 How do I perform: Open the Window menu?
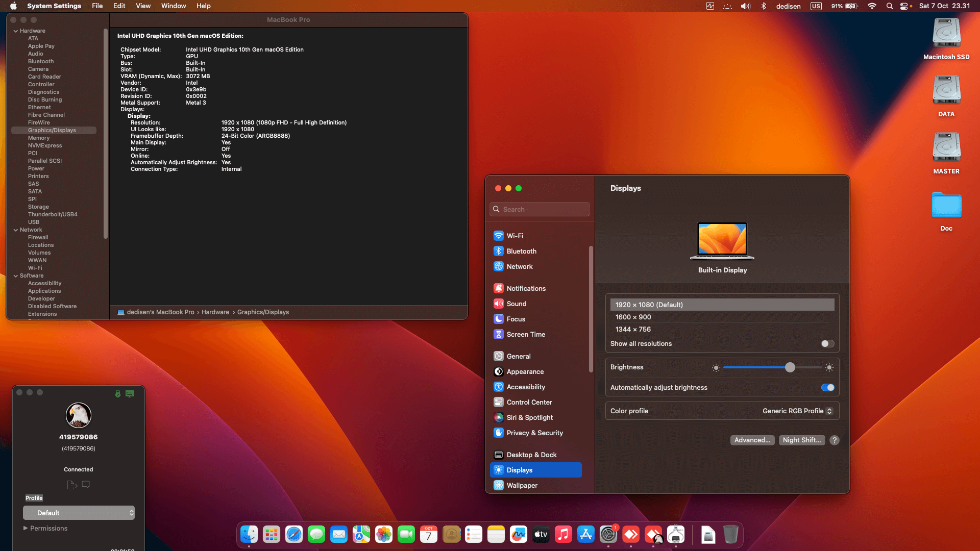click(x=174, y=6)
